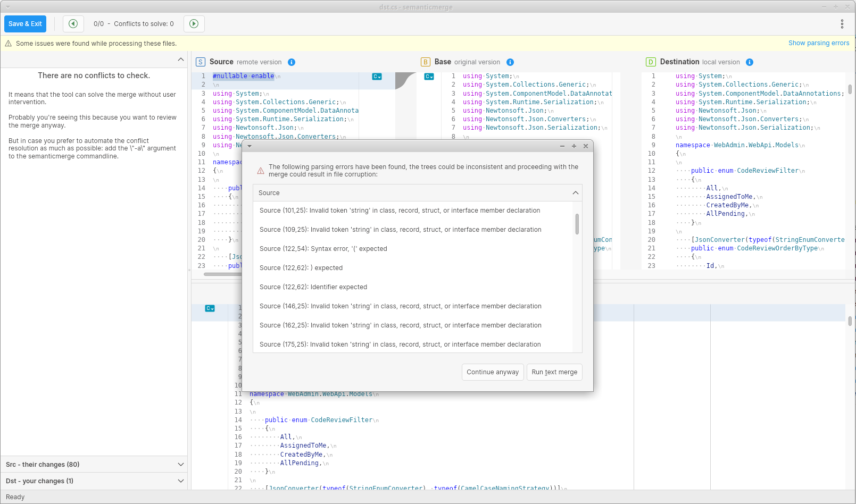
Task: Click the Base panel info icon
Action: point(510,62)
